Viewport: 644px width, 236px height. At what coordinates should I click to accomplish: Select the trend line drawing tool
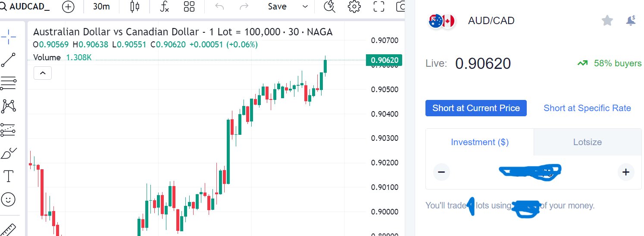[9, 60]
